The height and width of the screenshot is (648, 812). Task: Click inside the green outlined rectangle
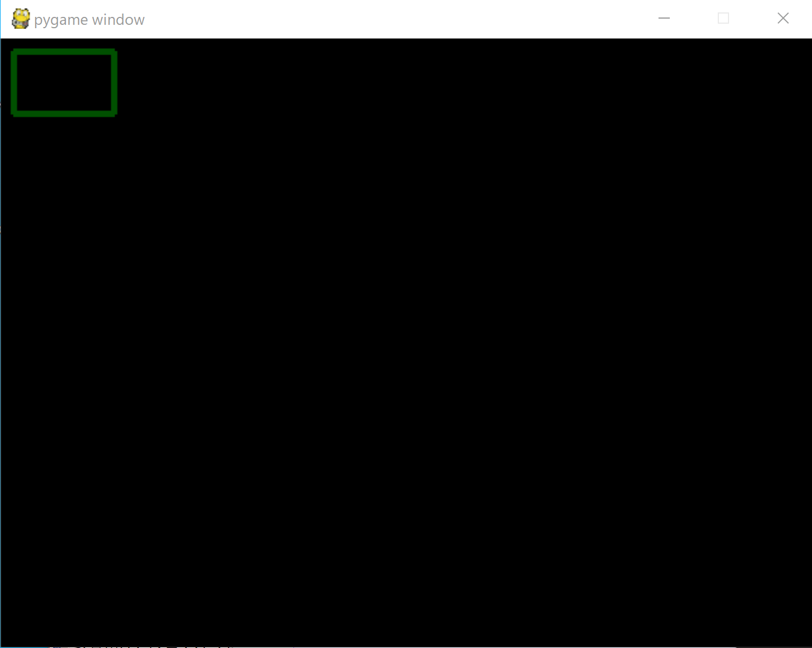click(x=64, y=83)
